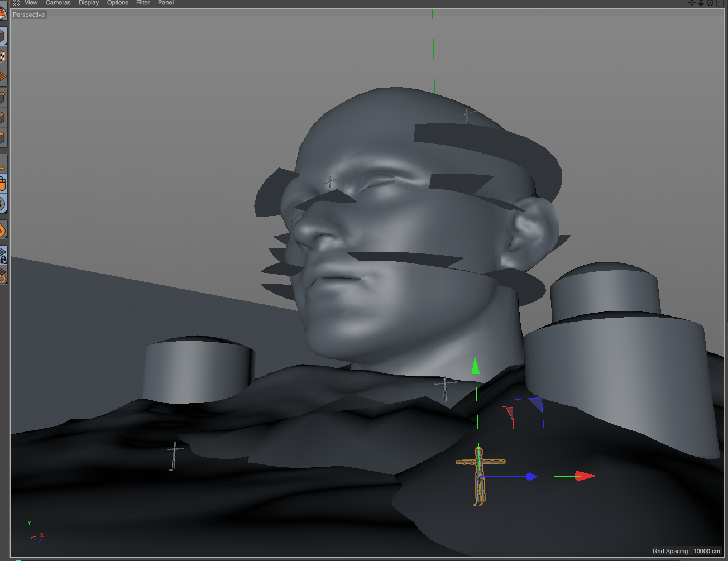Click the pan view four-arrow icon
Viewport: 728px width, 561px height.
(x=692, y=3)
